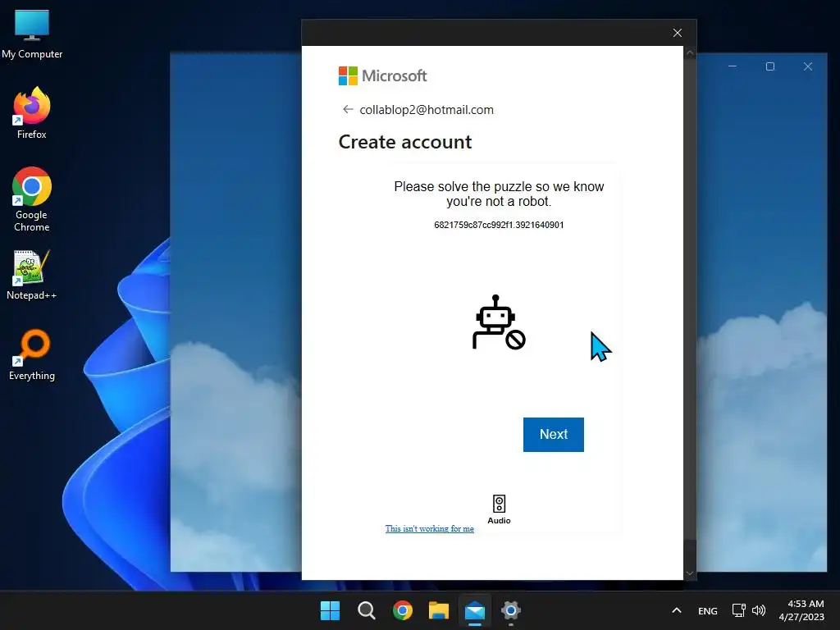Open taskbar Search magnifier
This screenshot has width=840, height=630.
367,610
